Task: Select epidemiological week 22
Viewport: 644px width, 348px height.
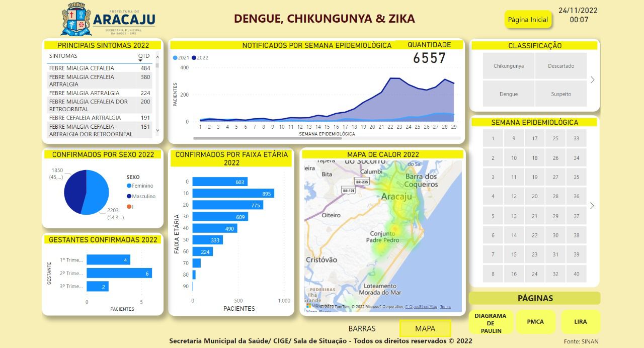Action: pos(535,235)
